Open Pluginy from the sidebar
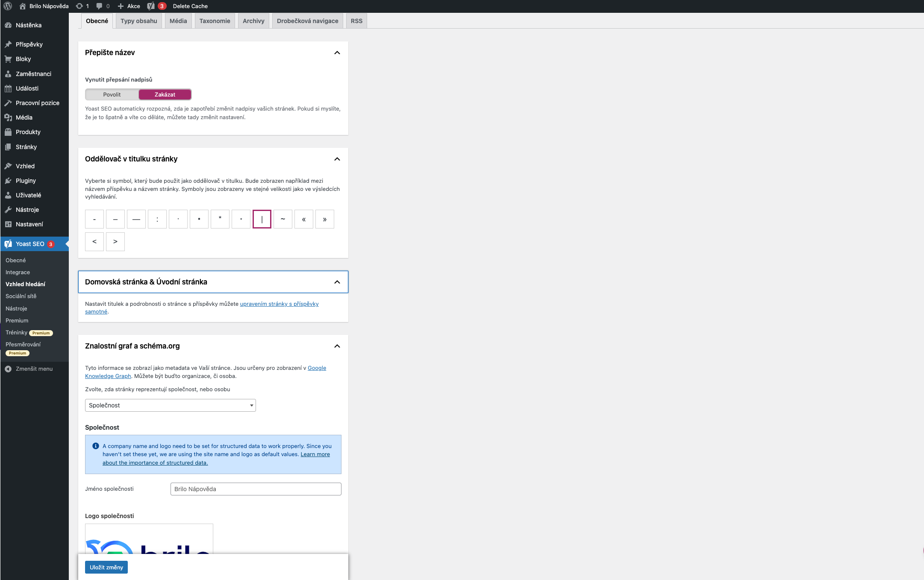924x580 pixels. (x=26, y=181)
